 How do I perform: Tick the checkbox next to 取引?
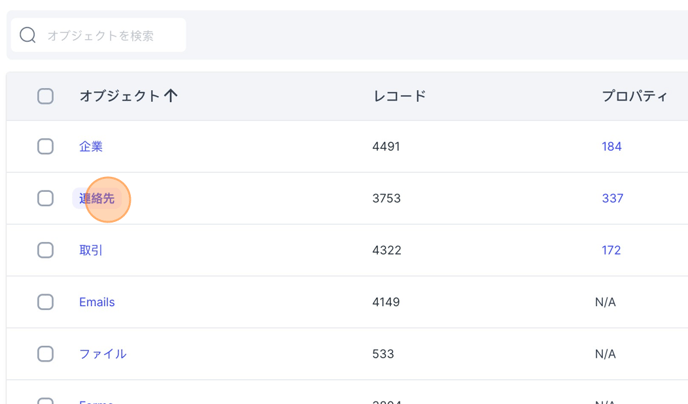[x=46, y=250]
